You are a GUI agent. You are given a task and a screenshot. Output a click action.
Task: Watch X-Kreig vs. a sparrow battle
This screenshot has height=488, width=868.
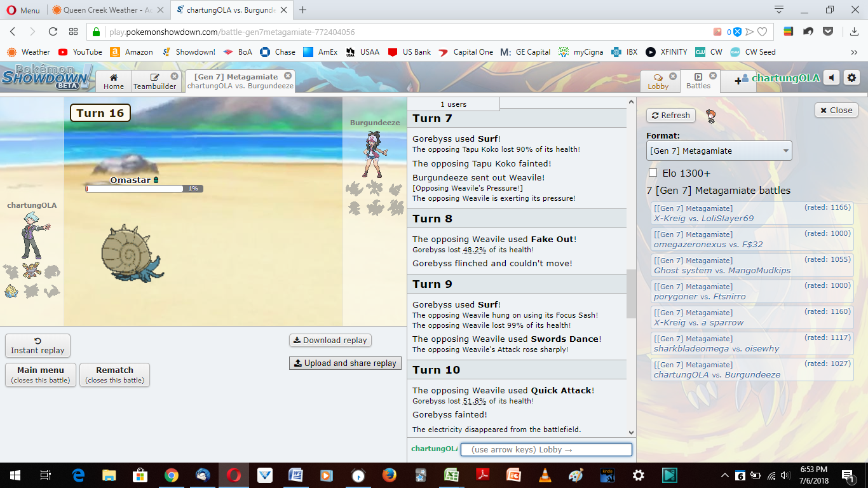click(752, 318)
